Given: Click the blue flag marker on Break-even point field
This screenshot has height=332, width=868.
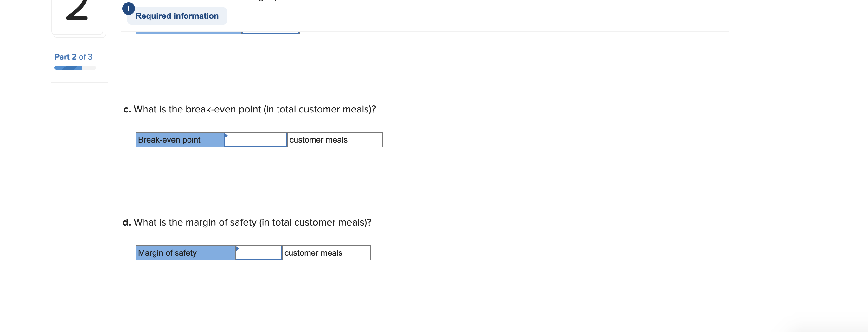Looking at the screenshot, I should (227, 137).
